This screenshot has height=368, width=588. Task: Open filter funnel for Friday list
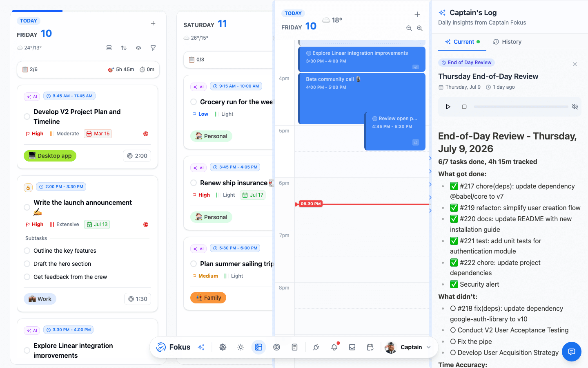pyautogui.click(x=153, y=48)
